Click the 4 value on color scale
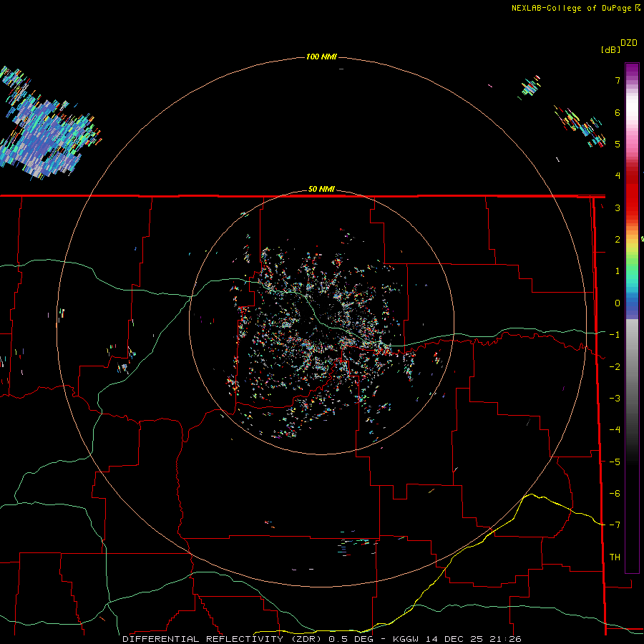Viewport: 644px width, 644px height. click(618, 176)
